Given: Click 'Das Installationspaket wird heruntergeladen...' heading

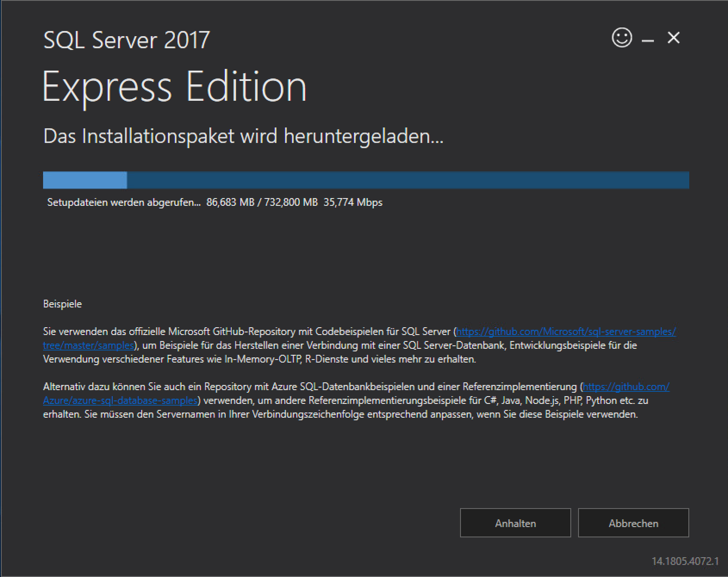Looking at the screenshot, I should (243, 136).
